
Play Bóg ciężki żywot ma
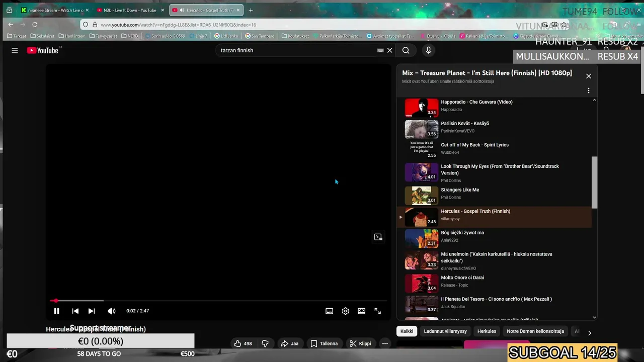point(493,238)
